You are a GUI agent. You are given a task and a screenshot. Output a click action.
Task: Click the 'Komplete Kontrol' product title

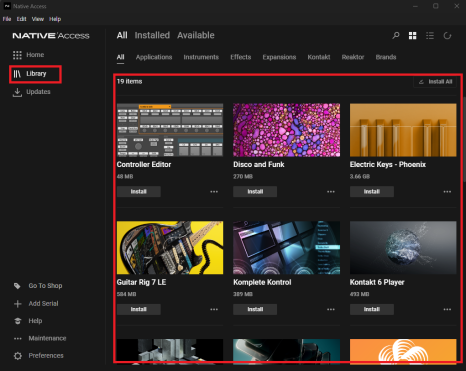tap(262, 282)
